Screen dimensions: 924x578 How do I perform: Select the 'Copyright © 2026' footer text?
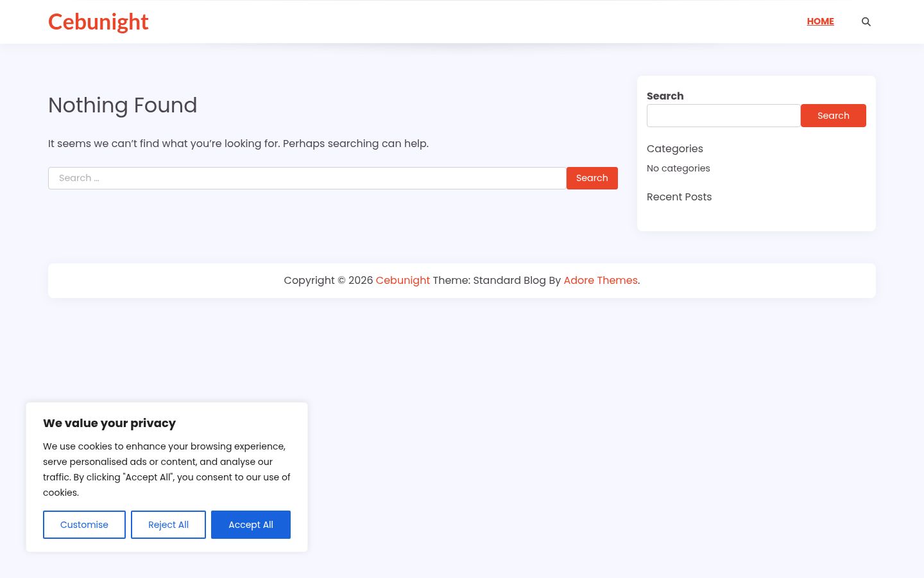[329, 280]
